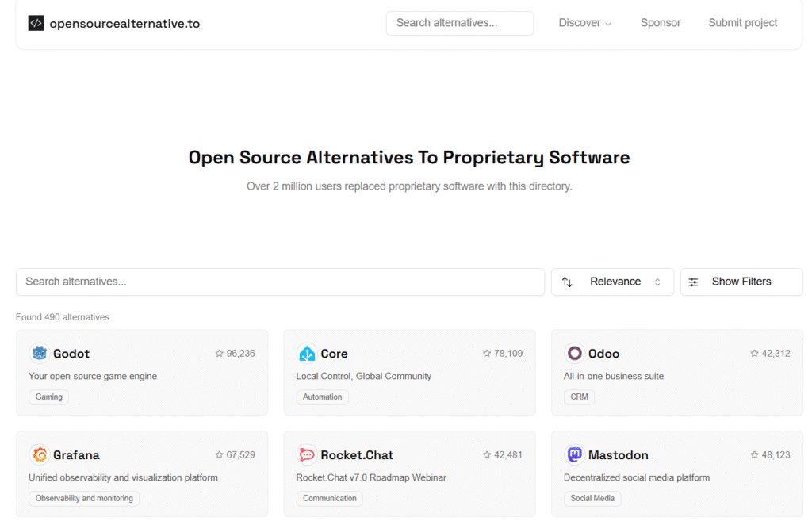The height and width of the screenshot is (525, 812).
Task: Open the Rocket.Chat project title
Action: point(357,455)
